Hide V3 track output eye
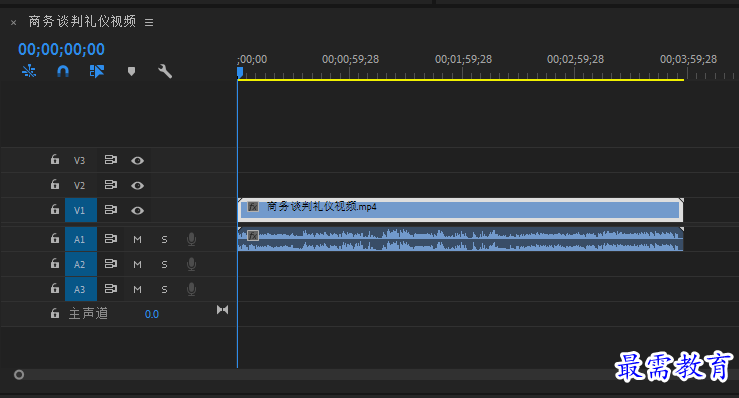The width and height of the screenshot is (739, 398). click(x=137, y=161)
